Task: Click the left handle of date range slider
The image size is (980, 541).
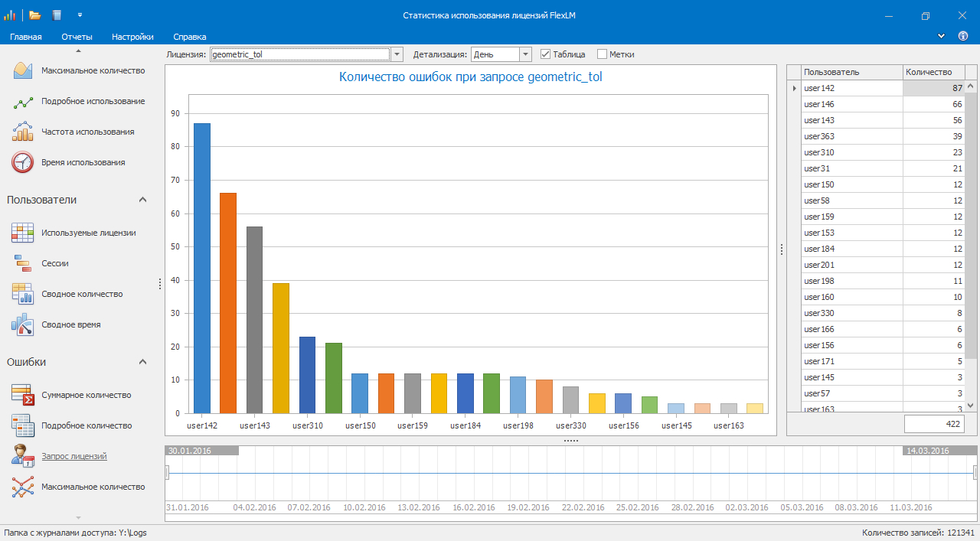Action: coord(167,474)
